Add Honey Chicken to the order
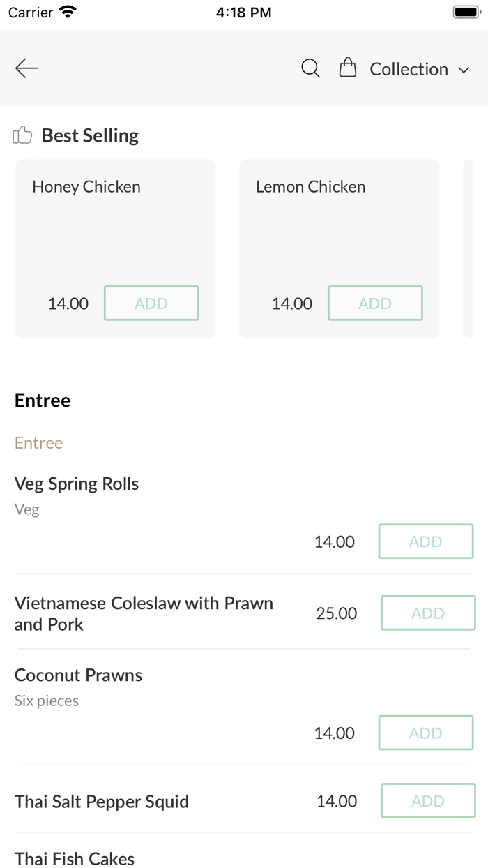 click(x=151, y=304)
